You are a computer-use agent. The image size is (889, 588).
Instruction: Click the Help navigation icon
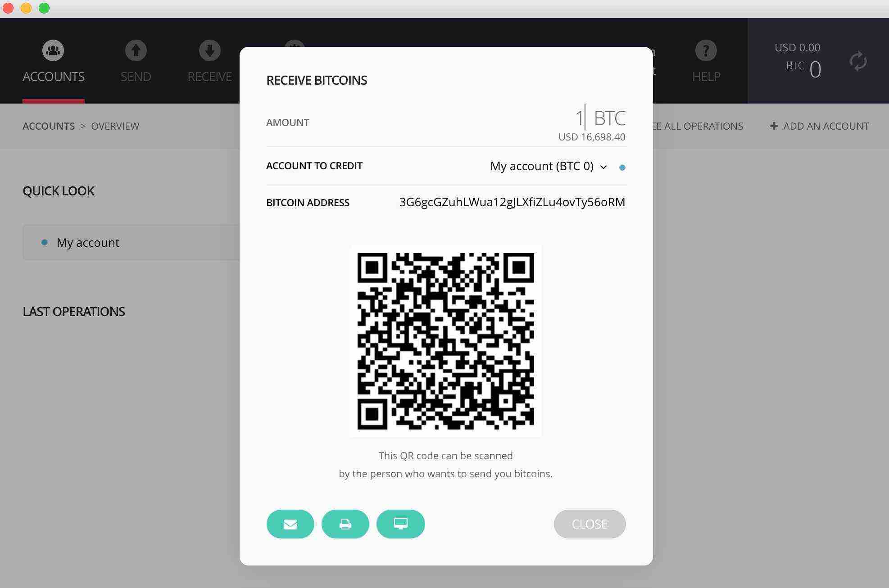[x=705, y=50]
